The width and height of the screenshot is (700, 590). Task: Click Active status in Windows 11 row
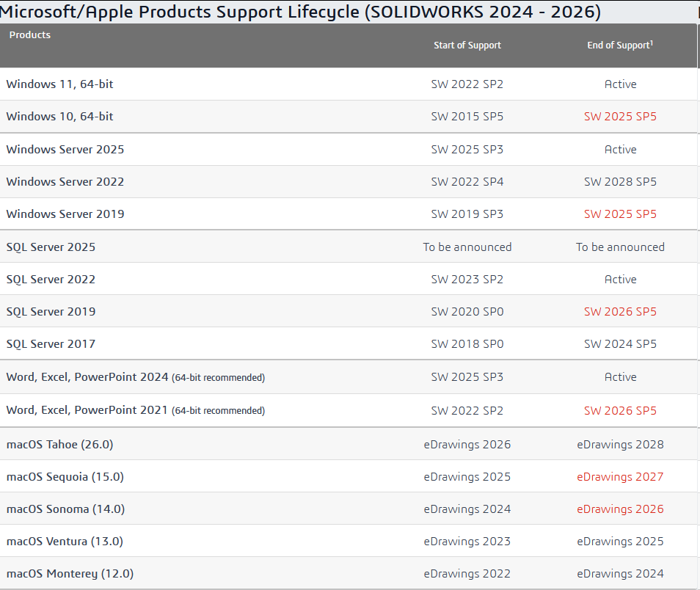620,84
